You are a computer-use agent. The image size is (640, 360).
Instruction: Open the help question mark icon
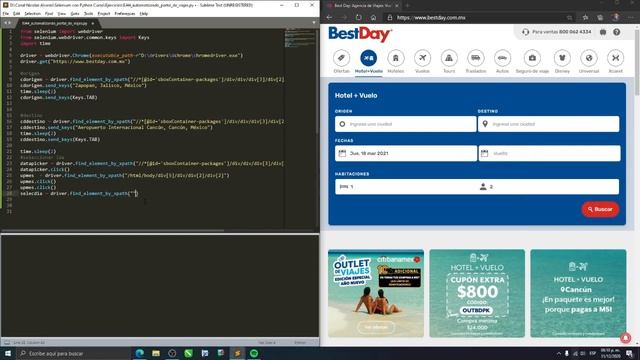[x=617, y=32]
